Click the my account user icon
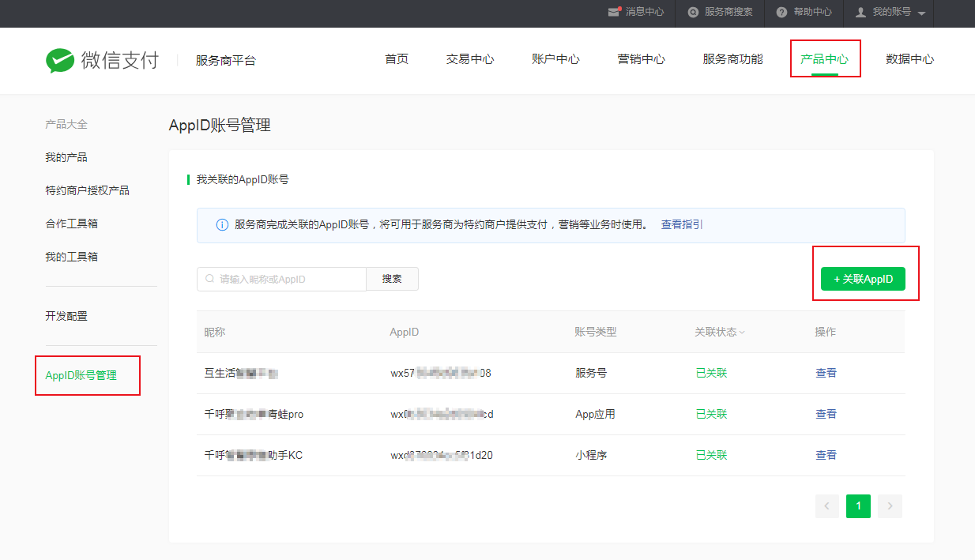975x560 pixels. (860, 12)
